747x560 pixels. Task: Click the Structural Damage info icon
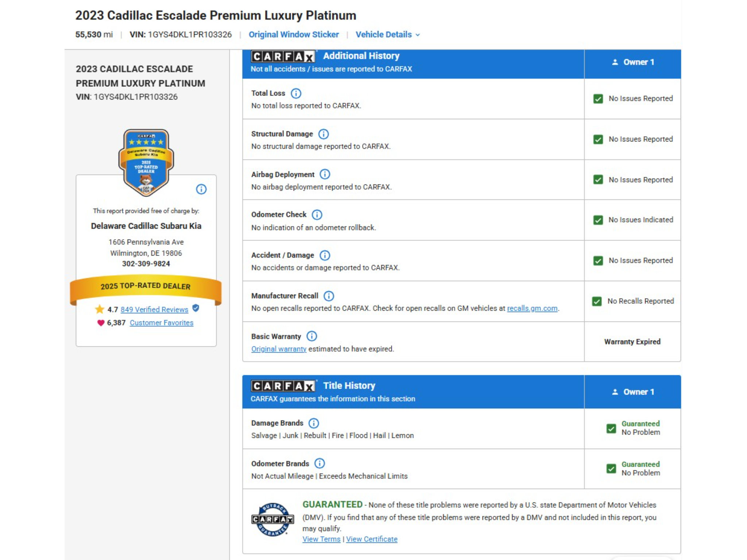coord(324,134)
